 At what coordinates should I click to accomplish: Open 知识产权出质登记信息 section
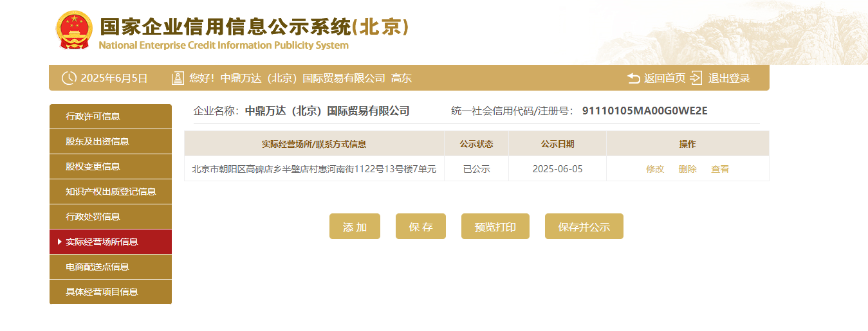111,192
